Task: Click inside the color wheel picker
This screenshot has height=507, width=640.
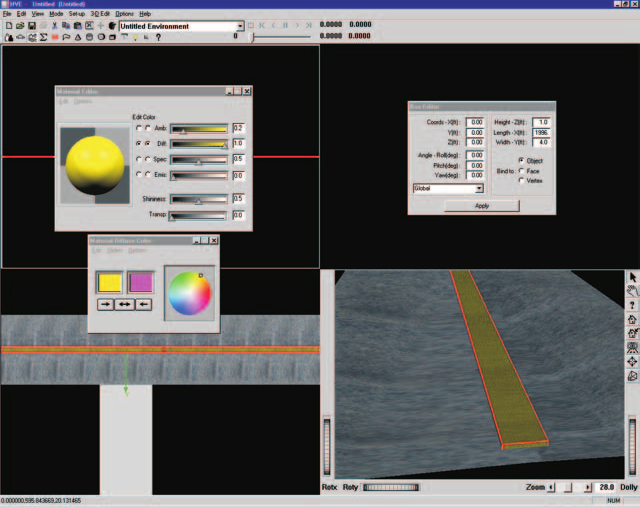Action: 189,294
